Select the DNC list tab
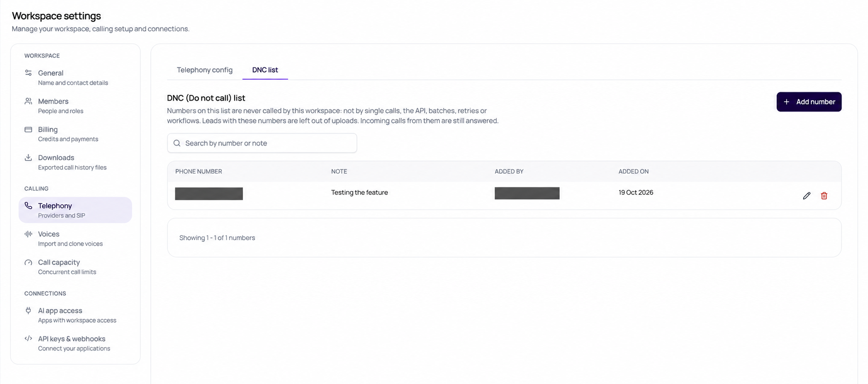868x384 pixels. tap(265, 70)
